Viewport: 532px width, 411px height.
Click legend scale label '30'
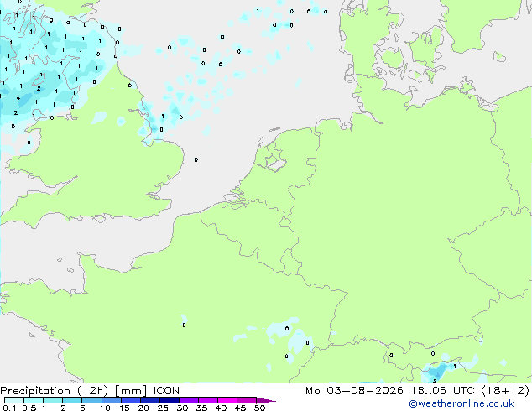(182, 408)
